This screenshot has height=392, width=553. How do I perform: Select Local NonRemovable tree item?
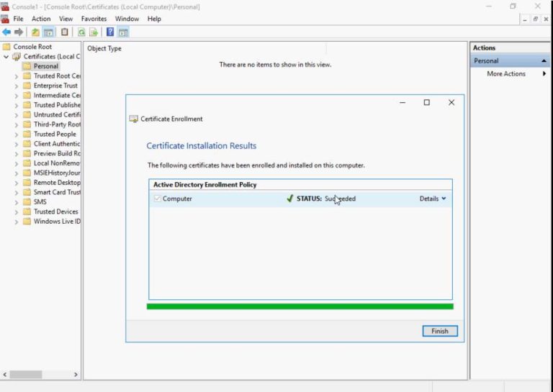(x=57, y=163)
